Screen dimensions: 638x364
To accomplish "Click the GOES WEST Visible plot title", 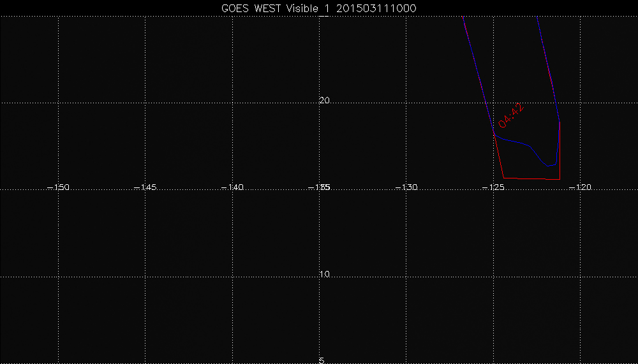I will coord(318,7).
